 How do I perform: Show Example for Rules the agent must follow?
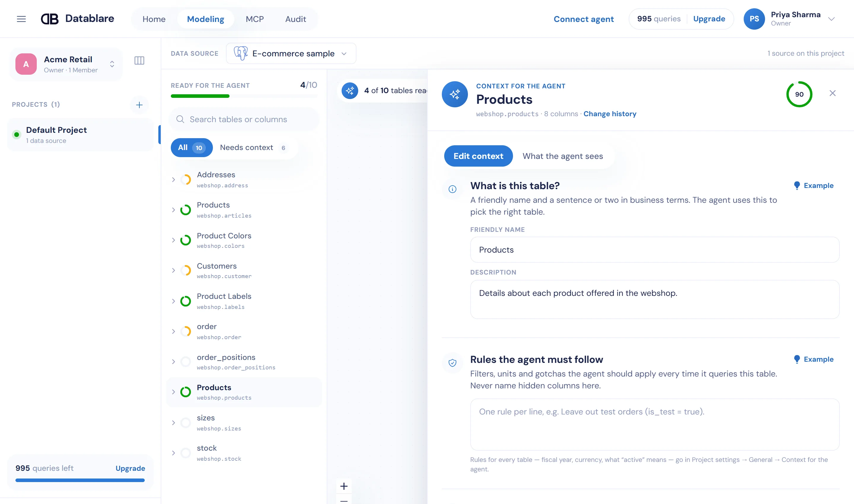814,359
